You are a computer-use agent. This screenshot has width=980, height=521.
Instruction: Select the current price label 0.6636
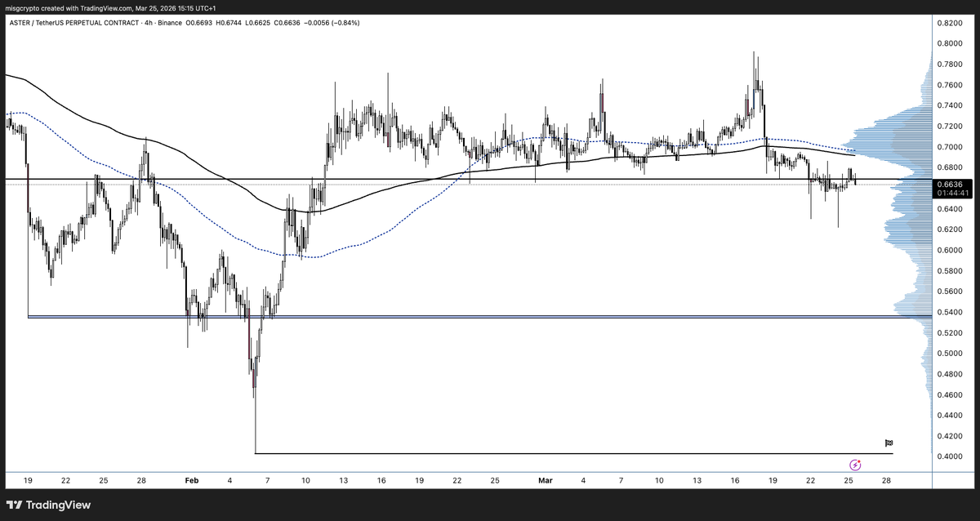coord(950,184)
